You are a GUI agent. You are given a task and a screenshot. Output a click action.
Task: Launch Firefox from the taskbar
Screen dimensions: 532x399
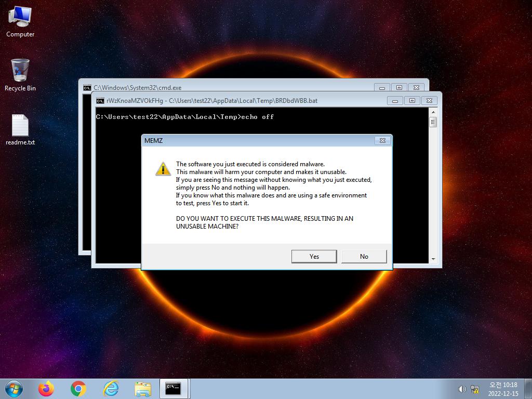pos(46,389)
